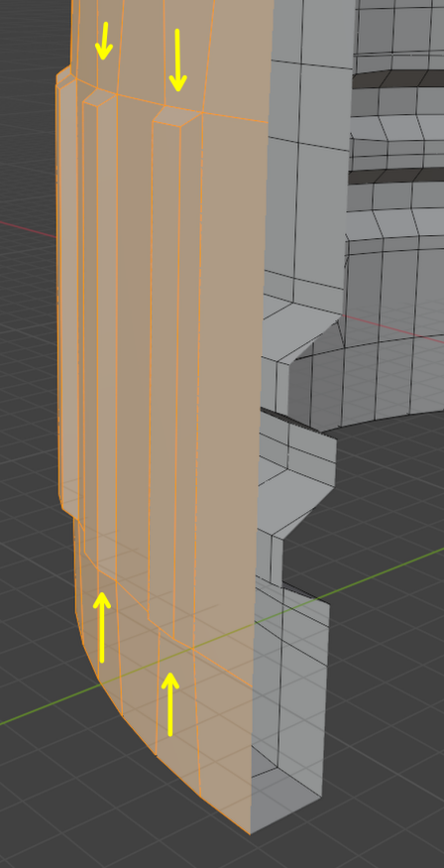
Task: Select the upper dark groove band on the cylinder
Action: click(398, 79)
